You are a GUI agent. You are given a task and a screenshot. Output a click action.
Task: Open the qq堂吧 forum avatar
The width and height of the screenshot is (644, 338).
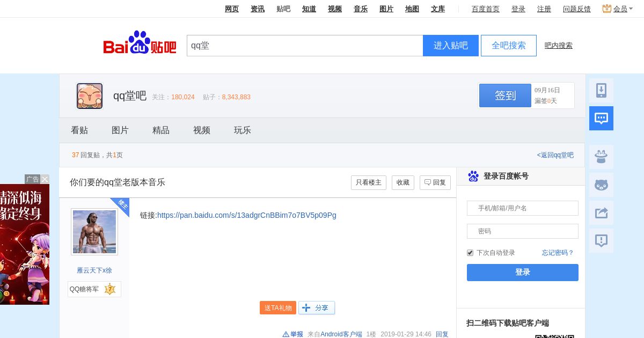[x=90, y=96]
